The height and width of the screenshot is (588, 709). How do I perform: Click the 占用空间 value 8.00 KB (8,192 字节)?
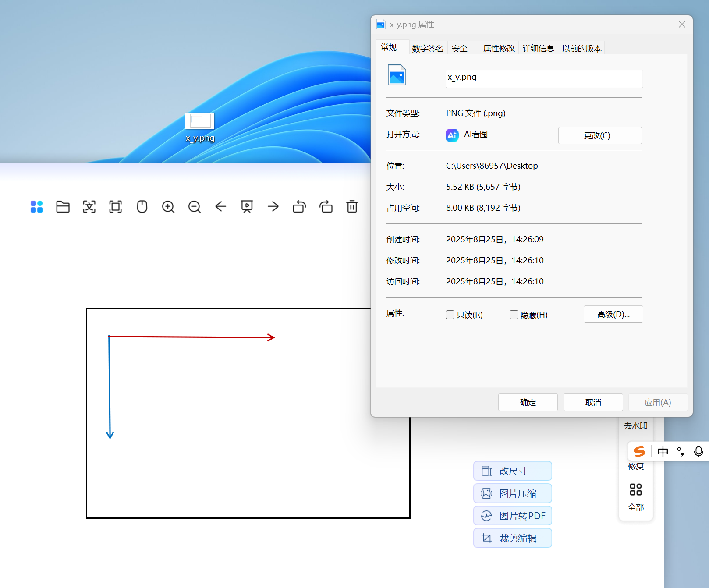pyautogui.click(x=483, y=208)
